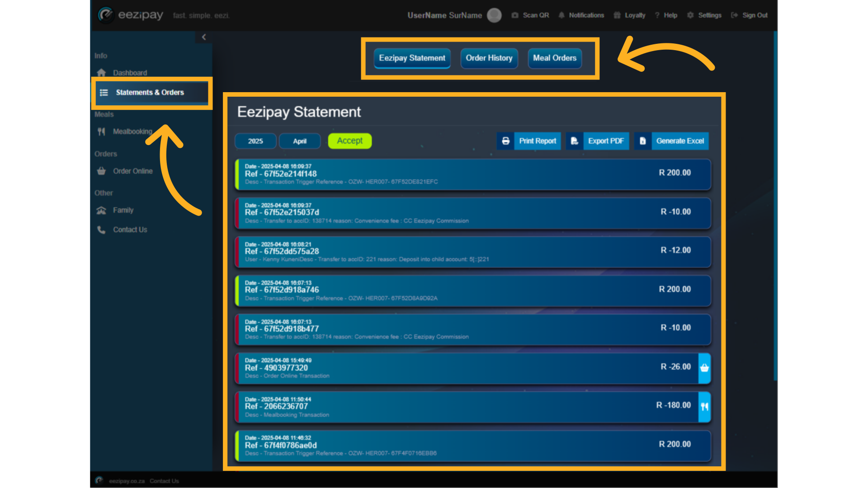Sign Out of eezipay
The height and width of the screenshot is (488, 868).
(754, 15)
